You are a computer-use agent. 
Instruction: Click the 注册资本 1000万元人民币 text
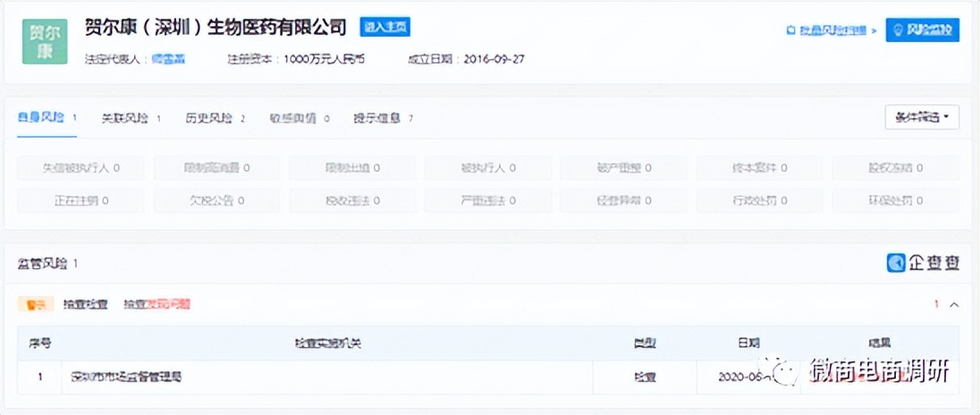coord(296,59)
